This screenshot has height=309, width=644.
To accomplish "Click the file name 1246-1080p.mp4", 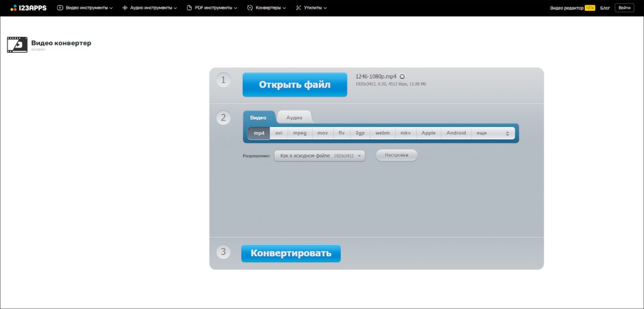I will point(376,77).
